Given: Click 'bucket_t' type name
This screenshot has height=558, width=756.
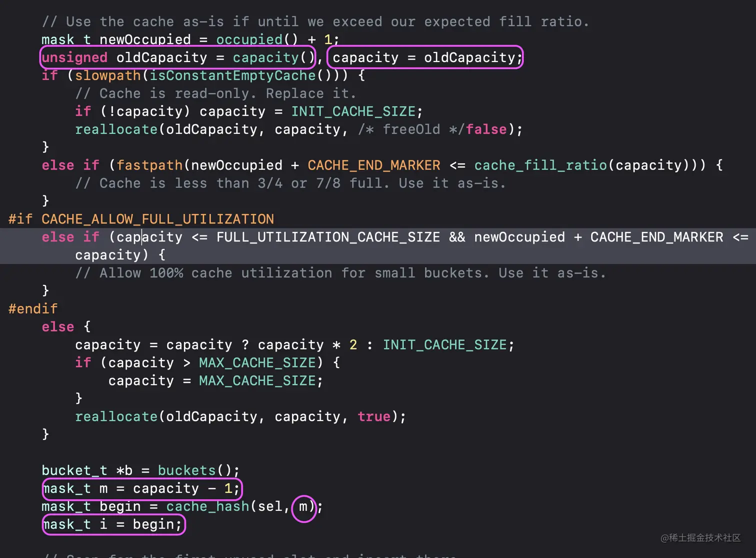Looking at the screenshot, I should point(74,470).
